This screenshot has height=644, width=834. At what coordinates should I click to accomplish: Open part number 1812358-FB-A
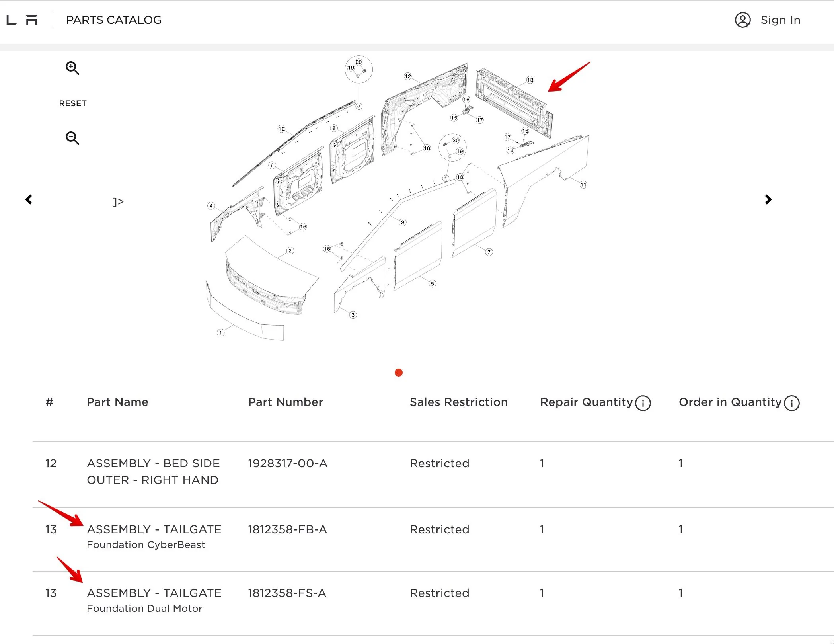tap(287, 529)
